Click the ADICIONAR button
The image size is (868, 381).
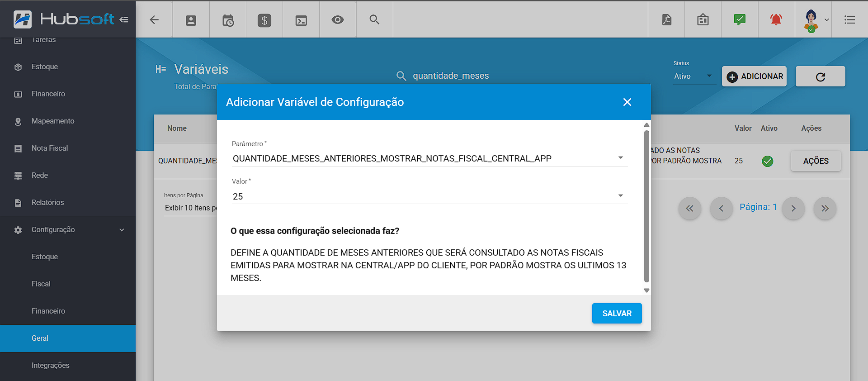[754, 76]
